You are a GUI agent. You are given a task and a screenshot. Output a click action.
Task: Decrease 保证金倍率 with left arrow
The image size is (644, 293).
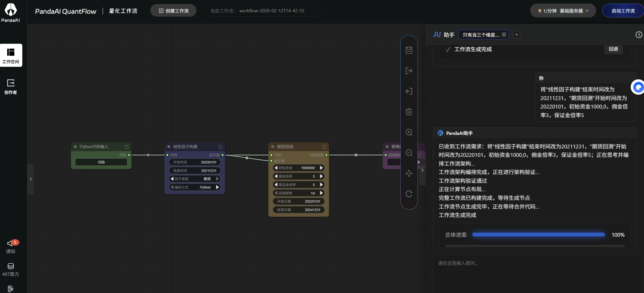(276, 185)
